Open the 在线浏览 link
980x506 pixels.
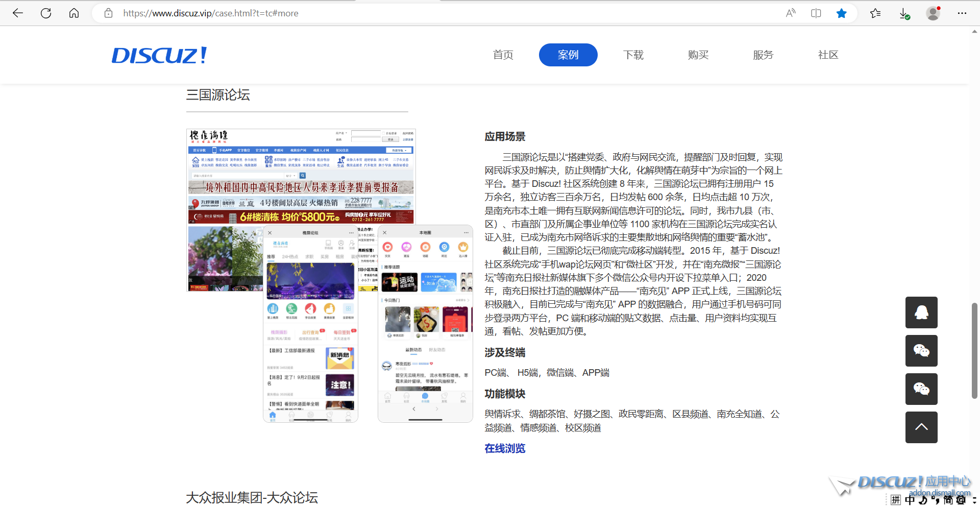click(504, 448)
